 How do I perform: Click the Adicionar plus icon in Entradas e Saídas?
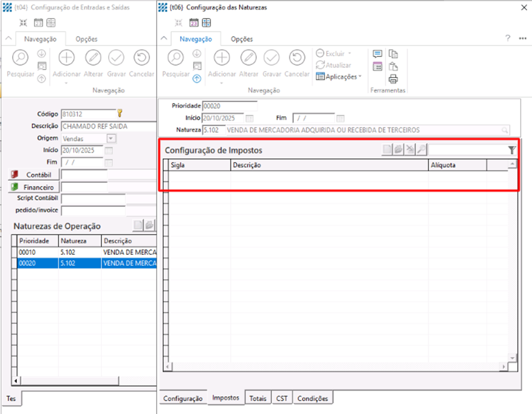[67, 58]
